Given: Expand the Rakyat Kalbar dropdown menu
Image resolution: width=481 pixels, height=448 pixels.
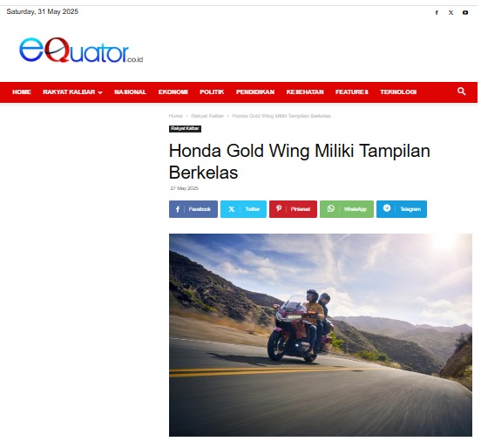Looking at the screenshot, I should pos(72,92).
